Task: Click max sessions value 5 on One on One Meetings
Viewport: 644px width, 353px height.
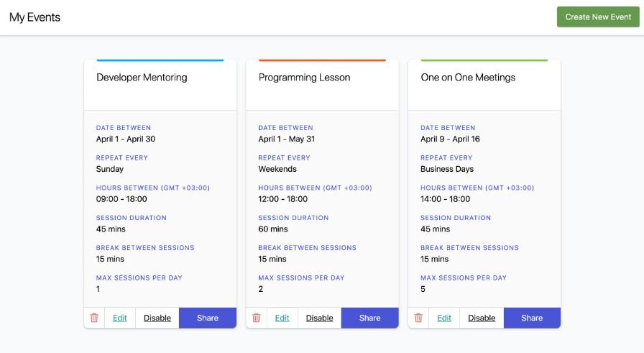Action: [x=423, y=289]
